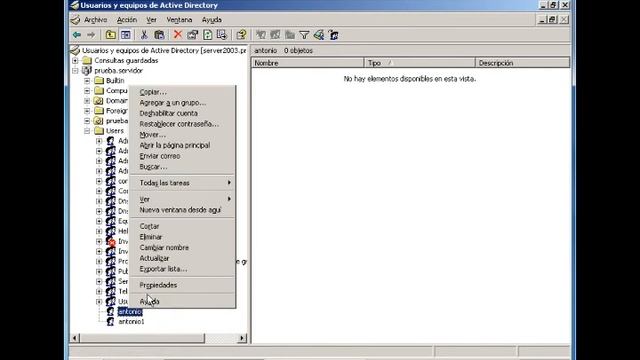Viewport: 640px width, 360px height.
Task: Go back with the green Back arrow
Action: 77,35
